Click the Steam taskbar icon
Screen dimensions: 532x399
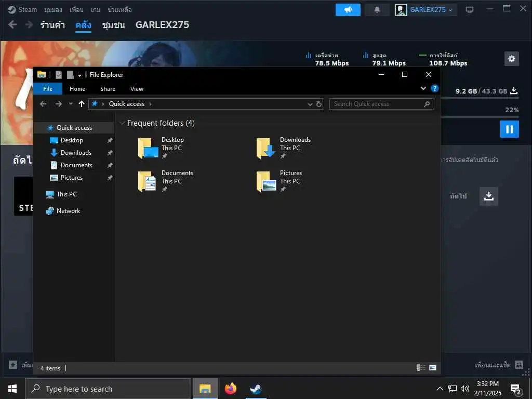(256, 389)
